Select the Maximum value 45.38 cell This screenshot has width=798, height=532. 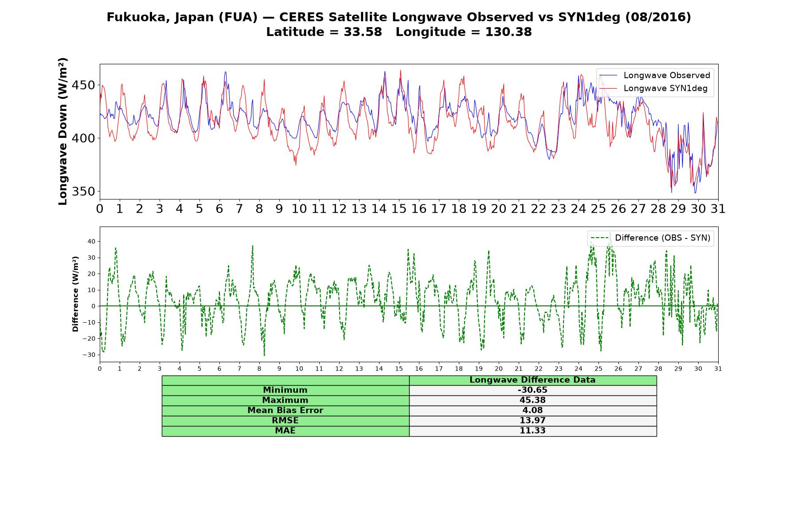click(533, 400)
